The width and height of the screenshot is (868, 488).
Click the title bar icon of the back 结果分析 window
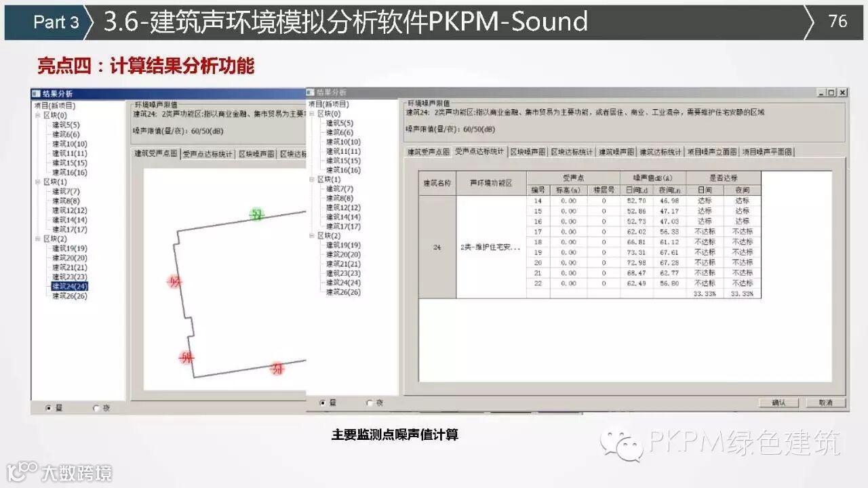[36, 94]
